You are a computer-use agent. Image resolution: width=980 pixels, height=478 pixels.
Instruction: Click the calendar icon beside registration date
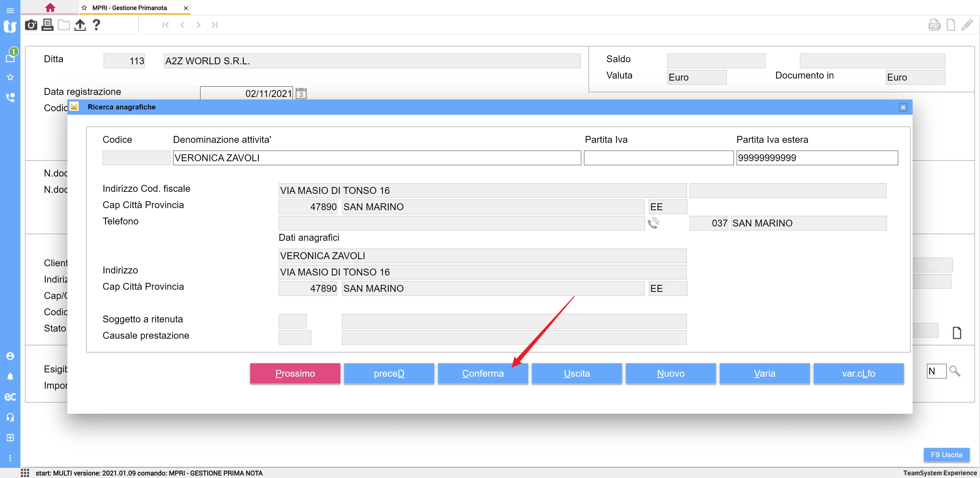tap(301, 94)
